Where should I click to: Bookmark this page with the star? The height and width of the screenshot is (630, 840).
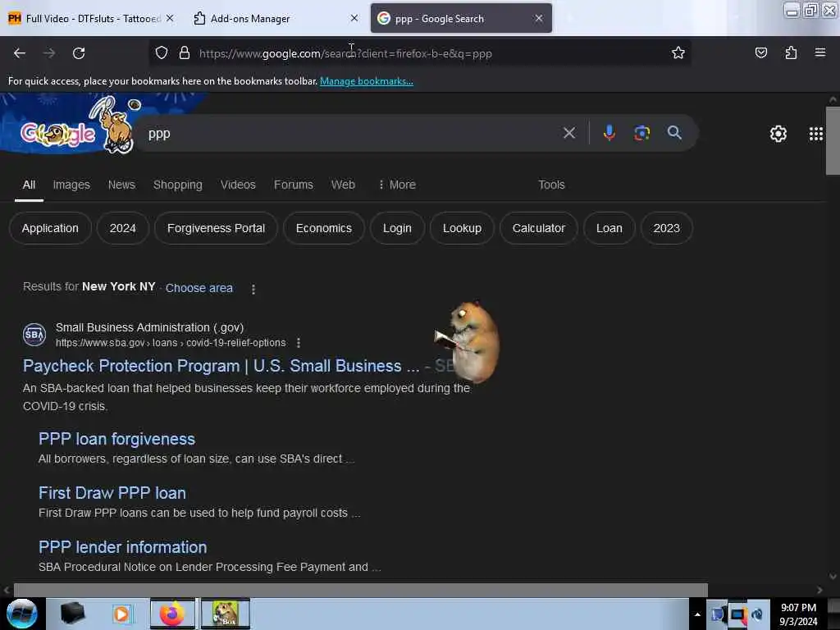678,52
